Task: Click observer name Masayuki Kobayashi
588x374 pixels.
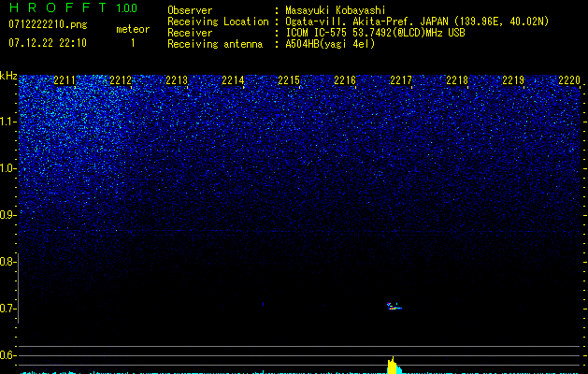Action: click(336, 10)
